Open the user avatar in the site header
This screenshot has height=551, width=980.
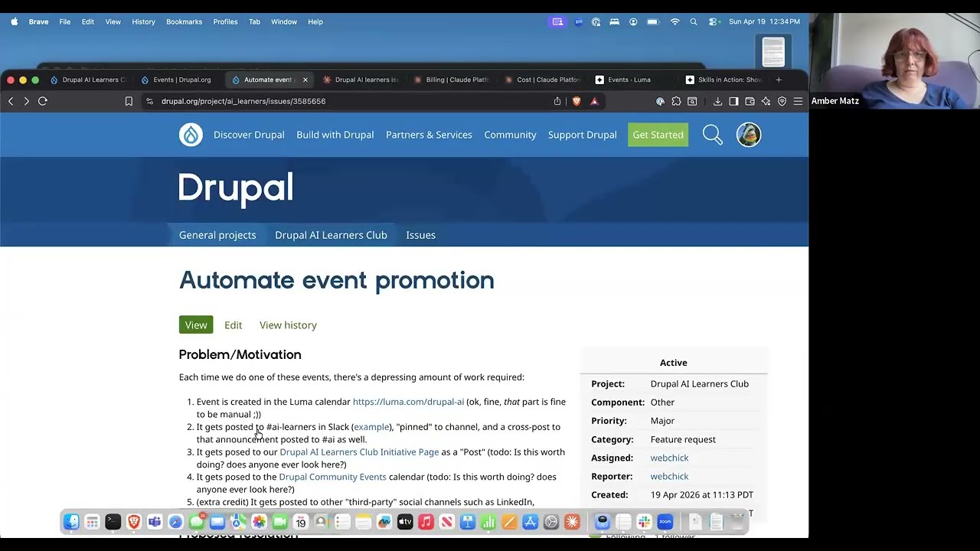pyautogui.click(x=749, y=135)
